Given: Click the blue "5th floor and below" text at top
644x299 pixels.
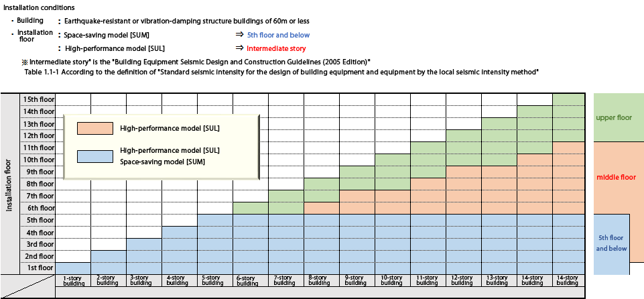Looking at the screenshot, I should point(278,35).
